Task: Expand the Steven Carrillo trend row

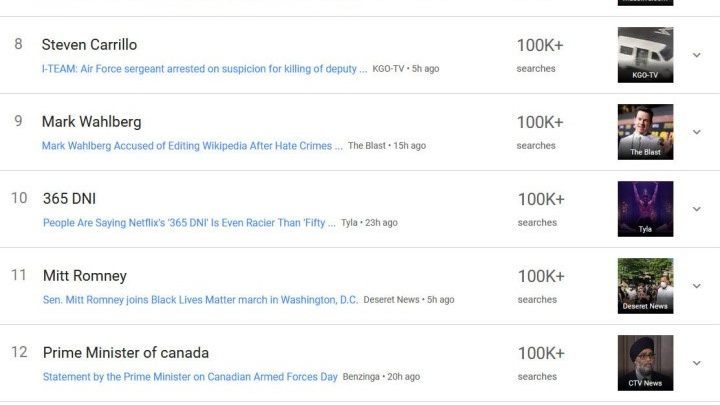Action: tap(697, 55)
